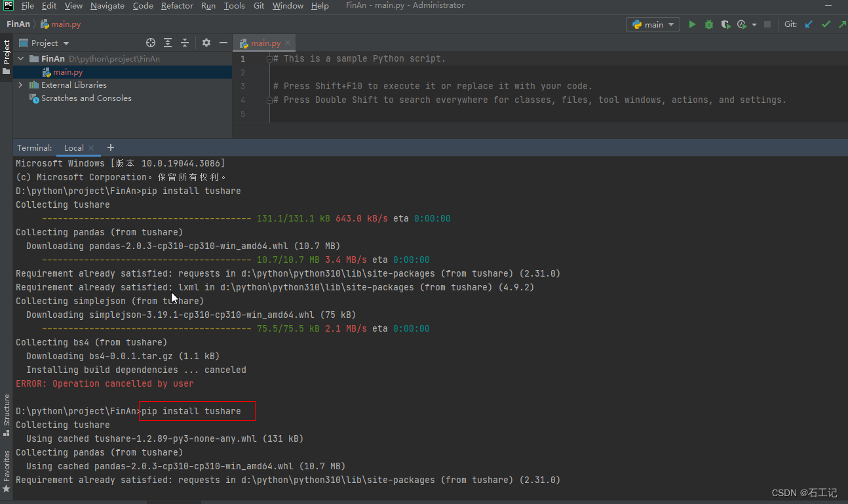Open the Refactor menu
This screenshot has height=504, width=848.
click(x=177, y=6)
